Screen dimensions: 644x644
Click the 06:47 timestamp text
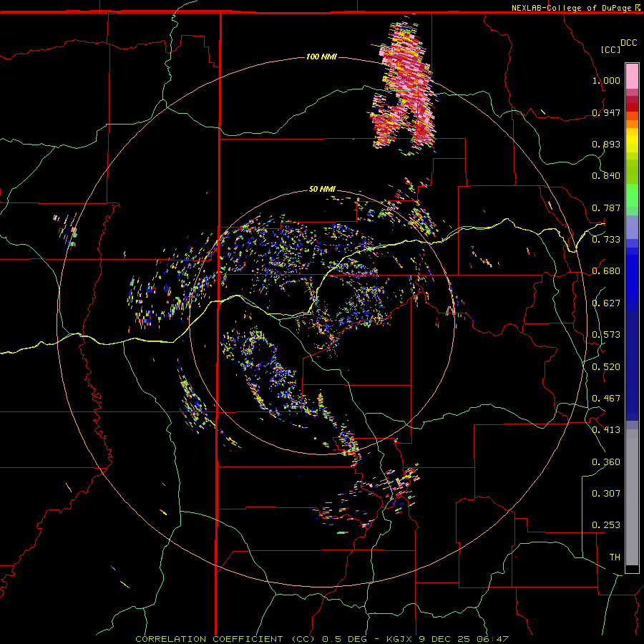(492, 639)
